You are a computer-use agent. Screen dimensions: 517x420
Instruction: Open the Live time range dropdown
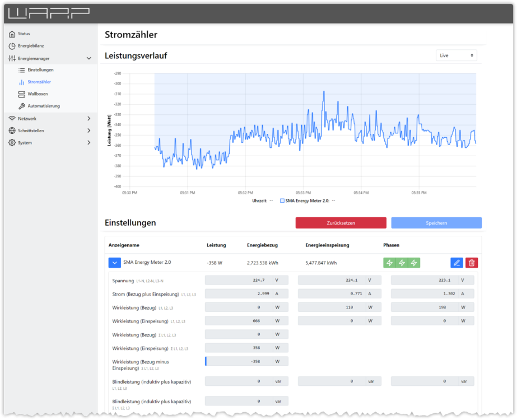[x=456, y=55]
